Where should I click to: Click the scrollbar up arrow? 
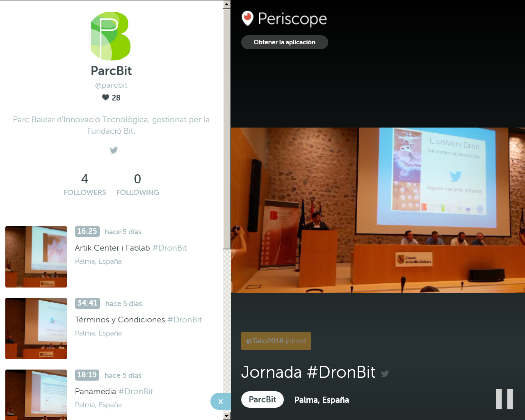227,5
